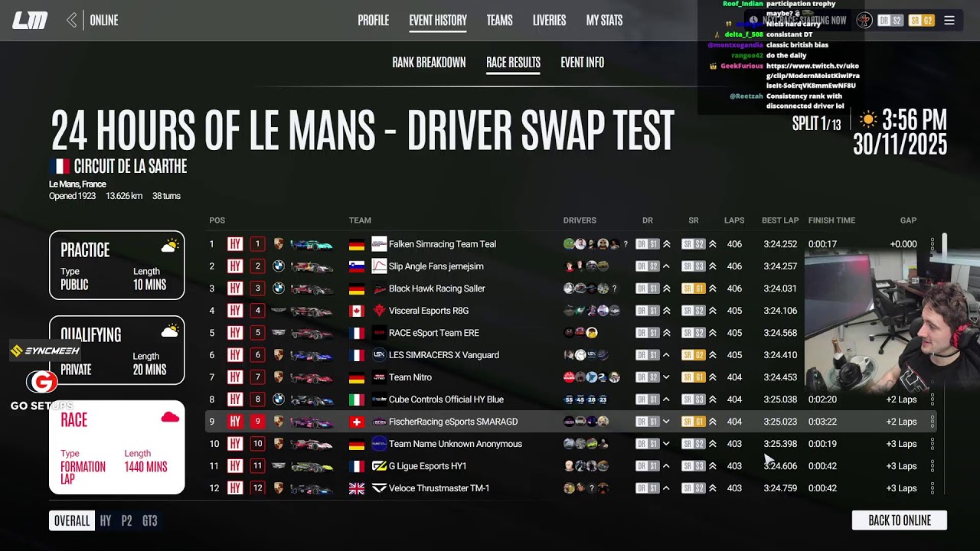Open the MY STATS tab
The image size is (980, 551).
pyautogui.click(x=604, y=21)
